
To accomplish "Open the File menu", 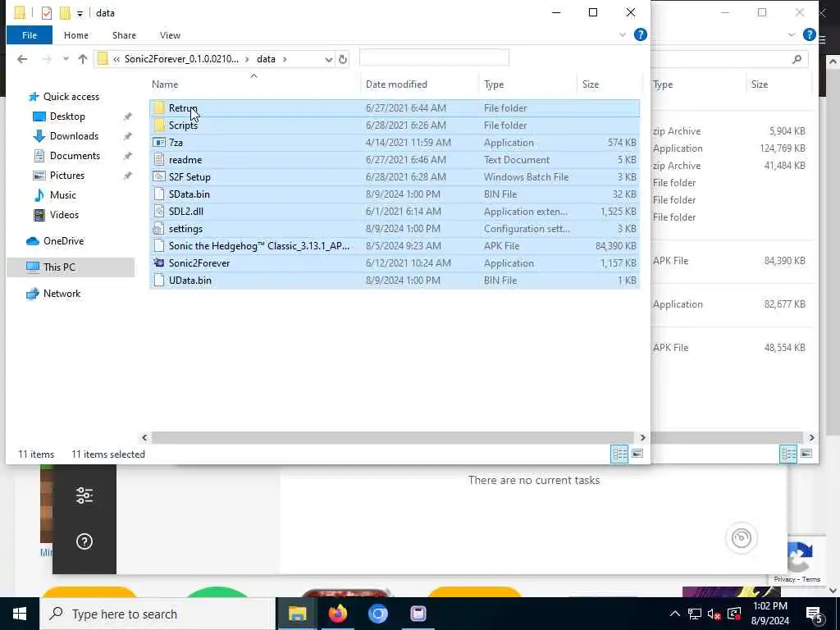I will (30, 34).
